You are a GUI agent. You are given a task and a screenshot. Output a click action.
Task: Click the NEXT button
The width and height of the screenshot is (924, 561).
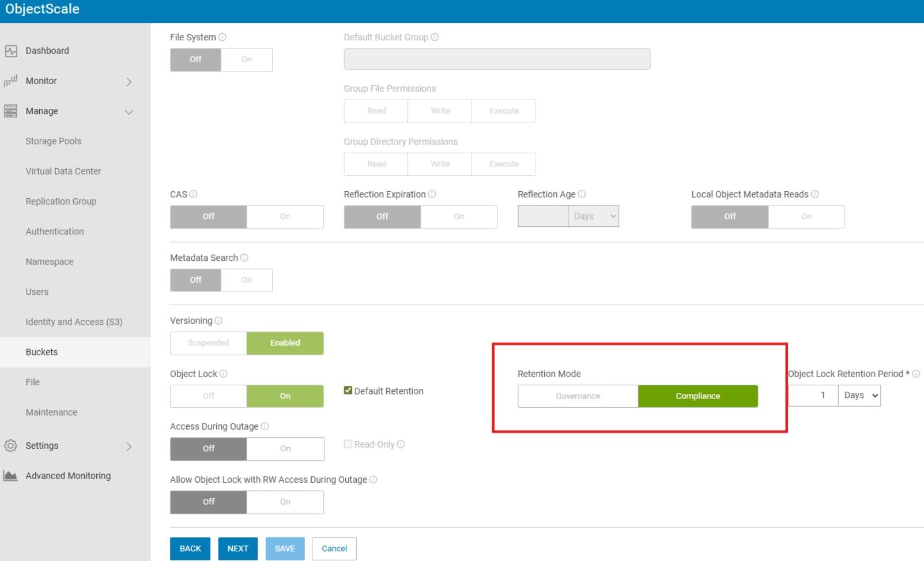[x=238, y=549]
